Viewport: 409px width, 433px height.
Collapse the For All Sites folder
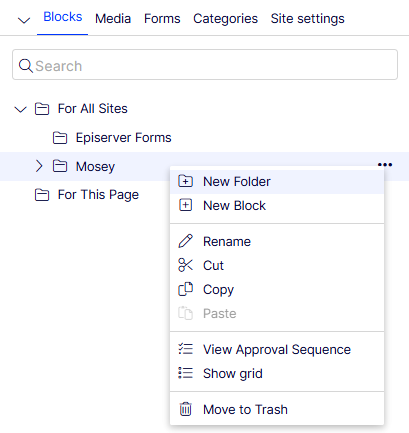[x=21, y=109]
